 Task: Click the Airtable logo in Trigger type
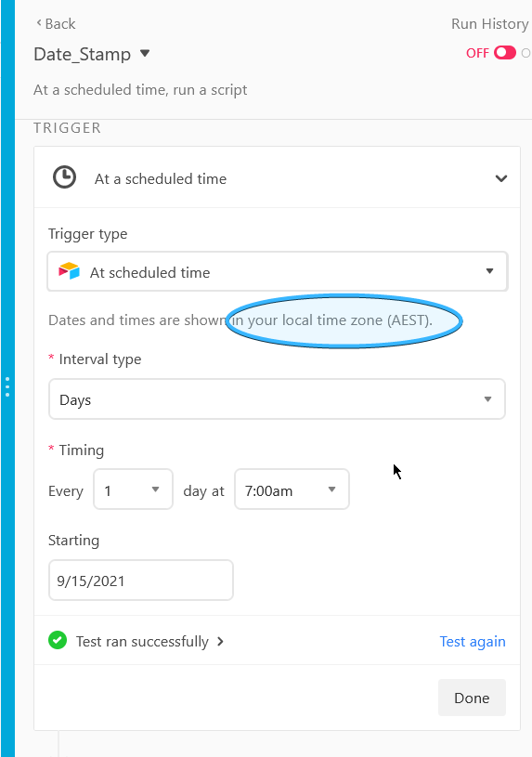(x=69, y=271)
